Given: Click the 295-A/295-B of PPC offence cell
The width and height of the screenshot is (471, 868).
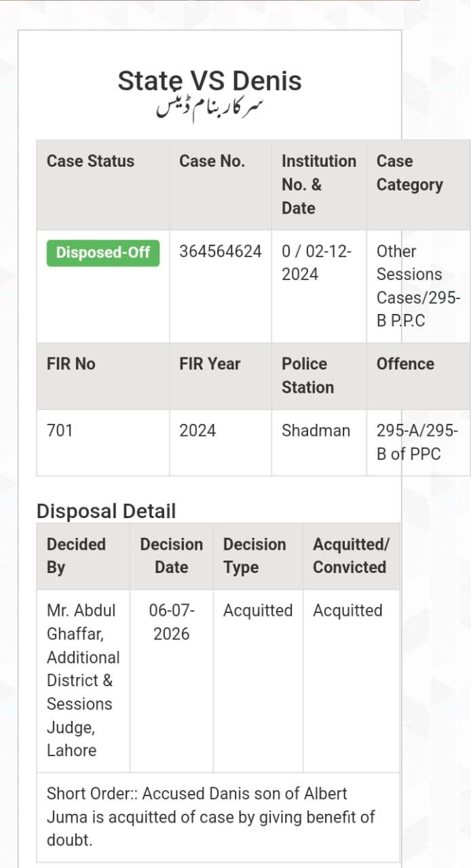Looking at the screenshot, I should [x=417, y=442].
